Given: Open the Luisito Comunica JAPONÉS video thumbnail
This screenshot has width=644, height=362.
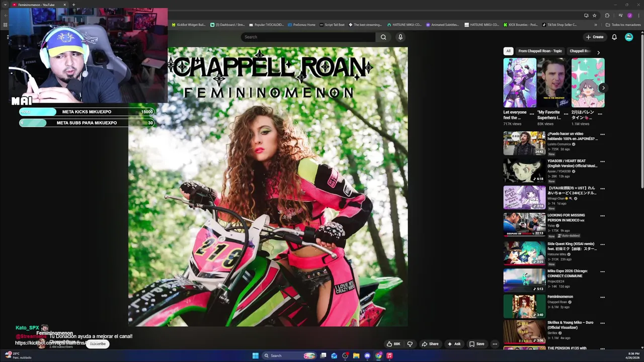Looking at the screenshot, I should [x=524, y=143].
